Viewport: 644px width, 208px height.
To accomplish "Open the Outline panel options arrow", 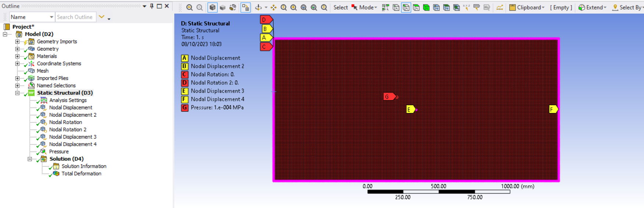I will 145,6.
